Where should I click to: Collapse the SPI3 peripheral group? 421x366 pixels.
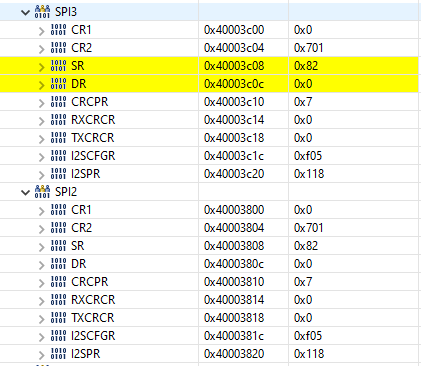[25, 13]
